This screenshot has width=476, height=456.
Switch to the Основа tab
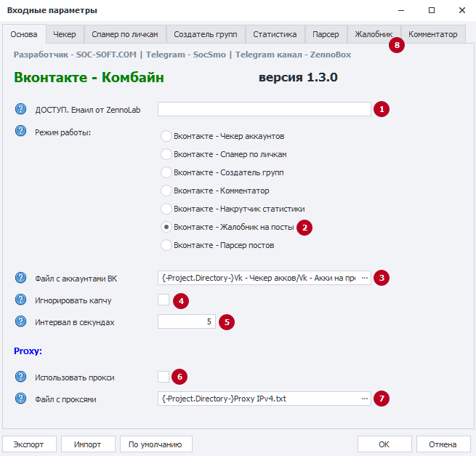click(24, 34)
